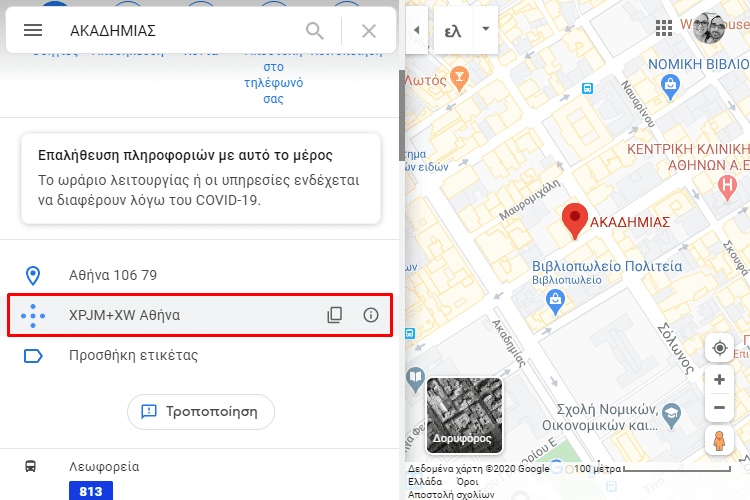
Task: Switch to Δορυφόρος satellite view
Action: tap(464, 415)
